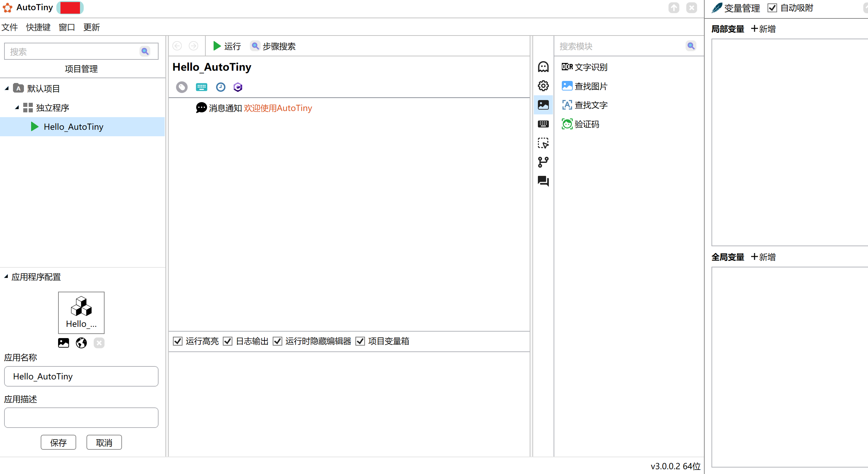Click the teal keyboard icon under title
The width and height of the screenshot is (868, 474).
coord(201,87)
